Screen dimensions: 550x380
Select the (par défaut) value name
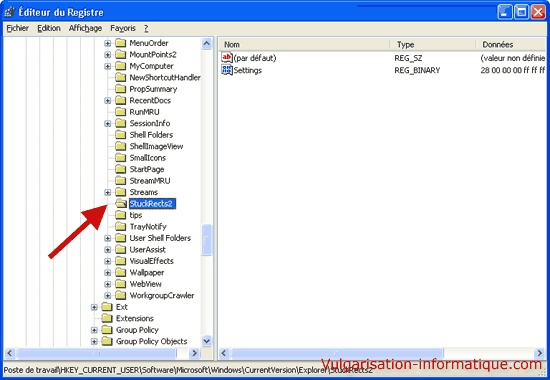(255, 58)
